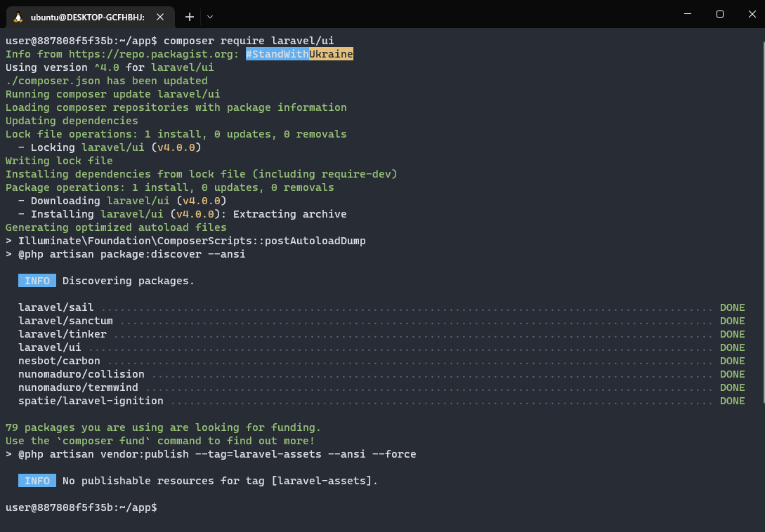This screenshot has width=765, height=532.
Task: Close the terminal window
Action: (x=752, y=14)
